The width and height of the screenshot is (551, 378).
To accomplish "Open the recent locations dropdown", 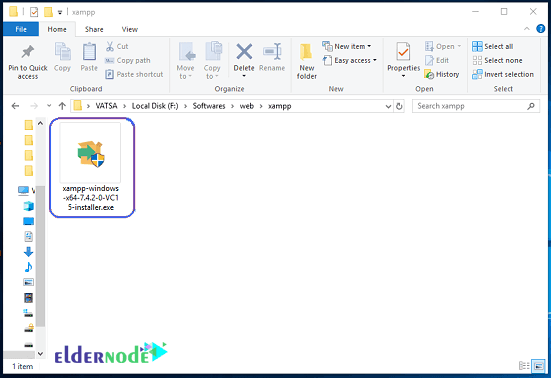I will pos(49,106).
